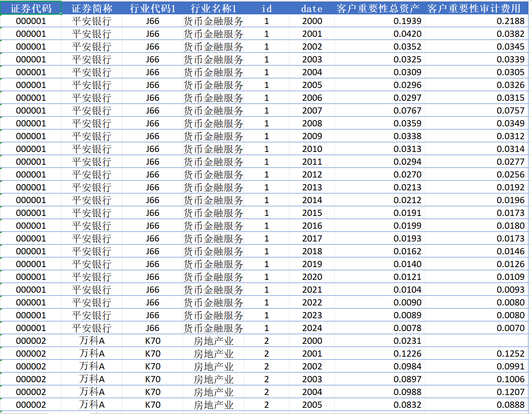
Task: Click cell with value 0.0162
Action: pyautogui.click(x=380, y=251)
